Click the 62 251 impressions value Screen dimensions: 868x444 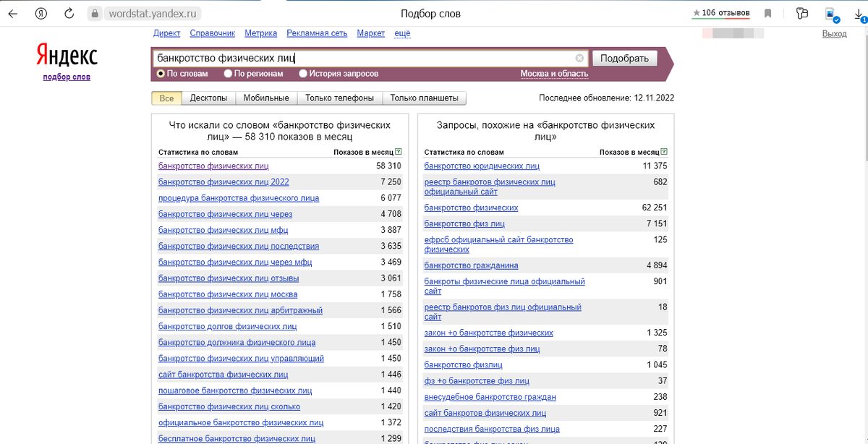pos(654,208)
